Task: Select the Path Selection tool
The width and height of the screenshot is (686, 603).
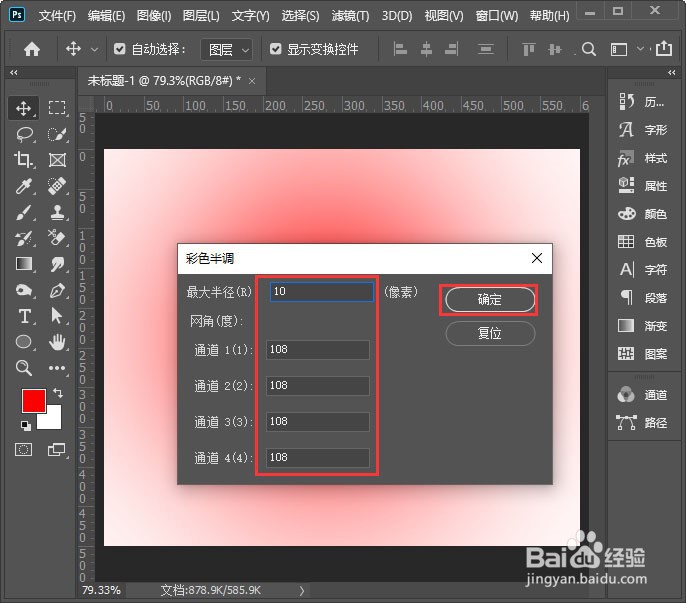Action: (x=57, y=316)
